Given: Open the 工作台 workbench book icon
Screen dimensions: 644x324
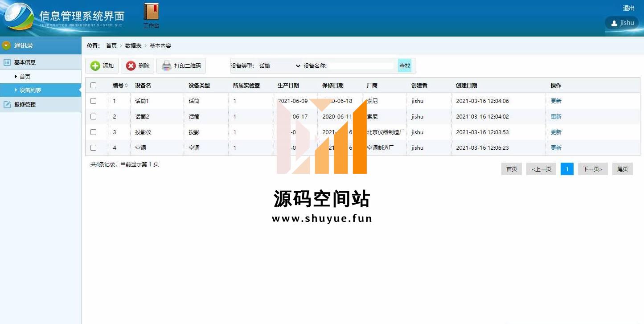Looking at the screenshot, I should tap(151, 12).
